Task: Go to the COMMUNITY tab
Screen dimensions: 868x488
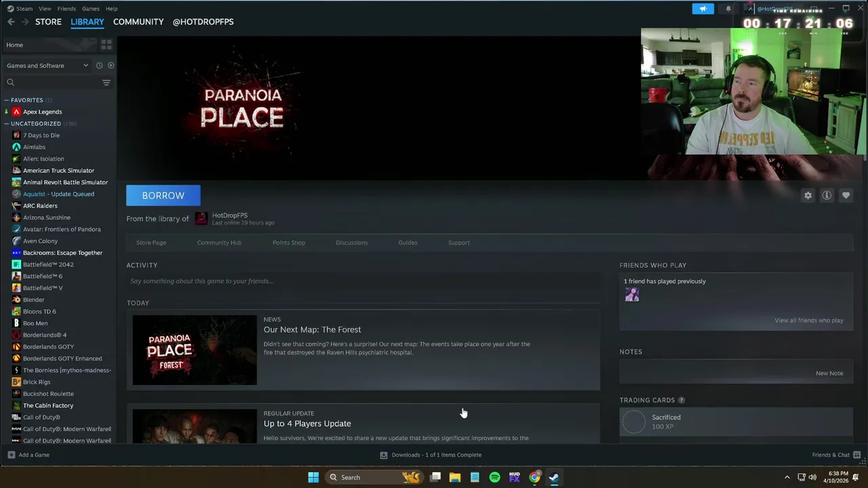Action: click(x=138, y=22)
